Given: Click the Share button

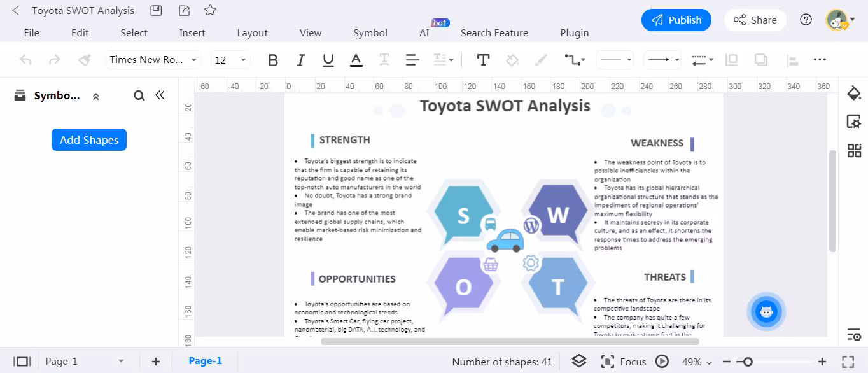Looking at the screenshot, I should pos(755,20).
